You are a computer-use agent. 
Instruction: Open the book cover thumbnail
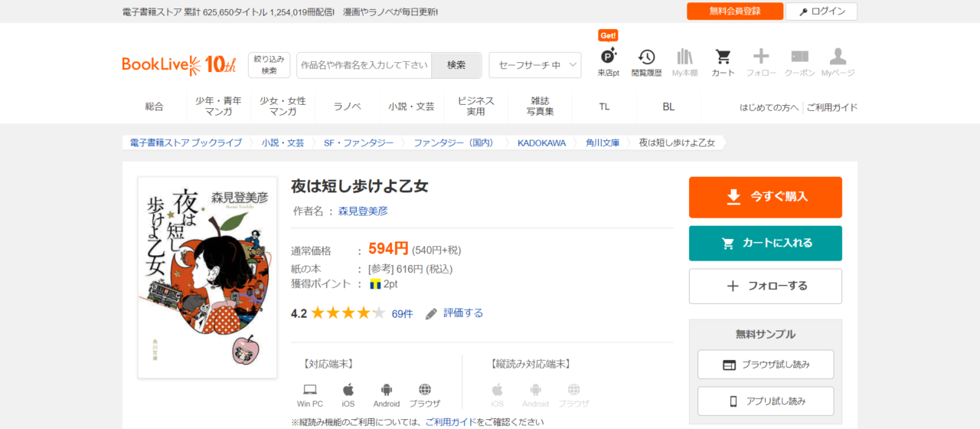(207, 277)
